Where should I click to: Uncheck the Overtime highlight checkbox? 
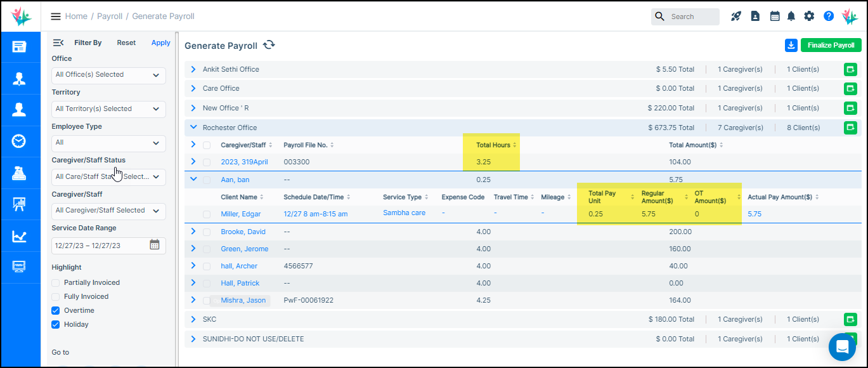coord(55,310)
